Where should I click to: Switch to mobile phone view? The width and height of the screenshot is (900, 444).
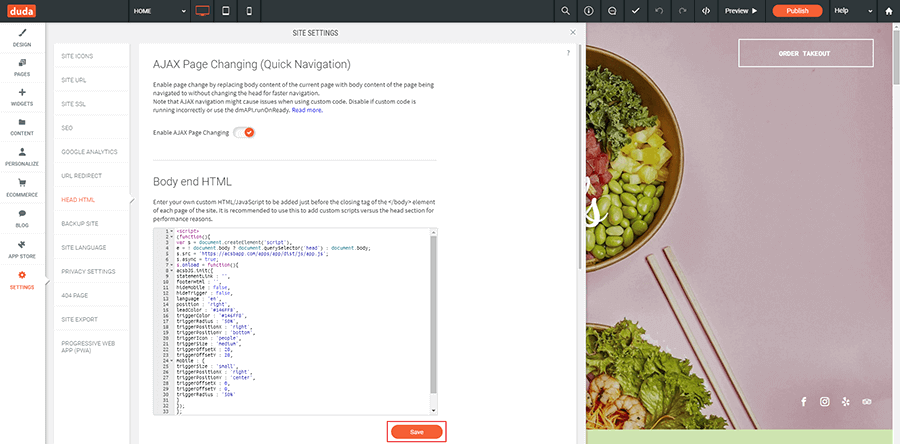tap(249, 11)
